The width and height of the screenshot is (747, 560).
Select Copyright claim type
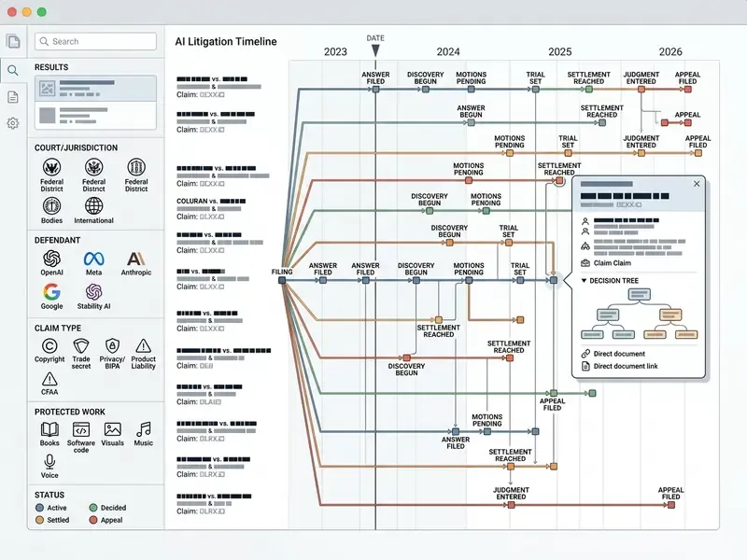(49, 351)
